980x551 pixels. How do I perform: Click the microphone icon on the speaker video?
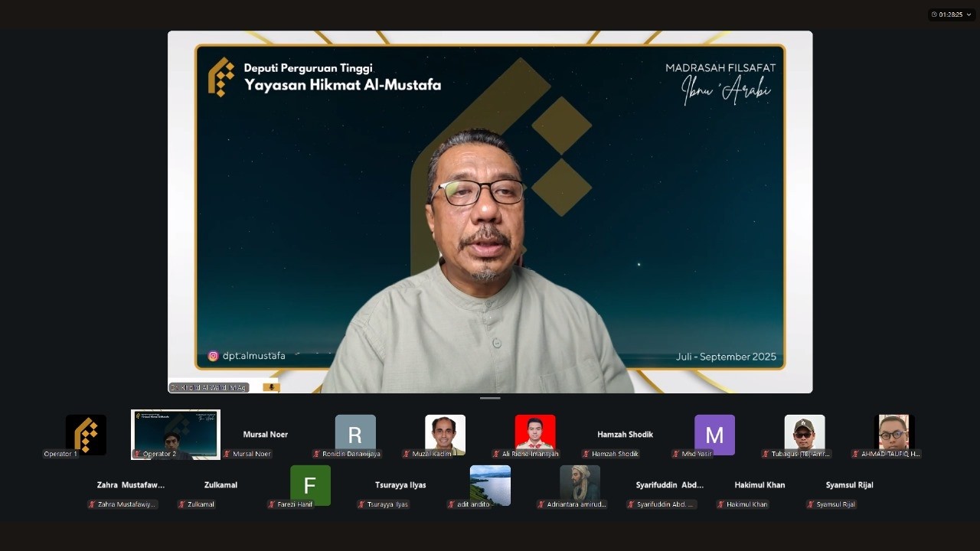tap(271, 388)
